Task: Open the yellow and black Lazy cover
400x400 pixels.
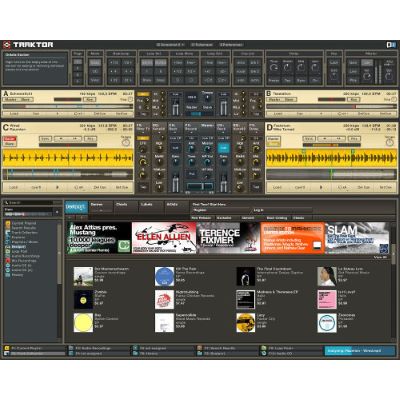Action: pos(246,323)
